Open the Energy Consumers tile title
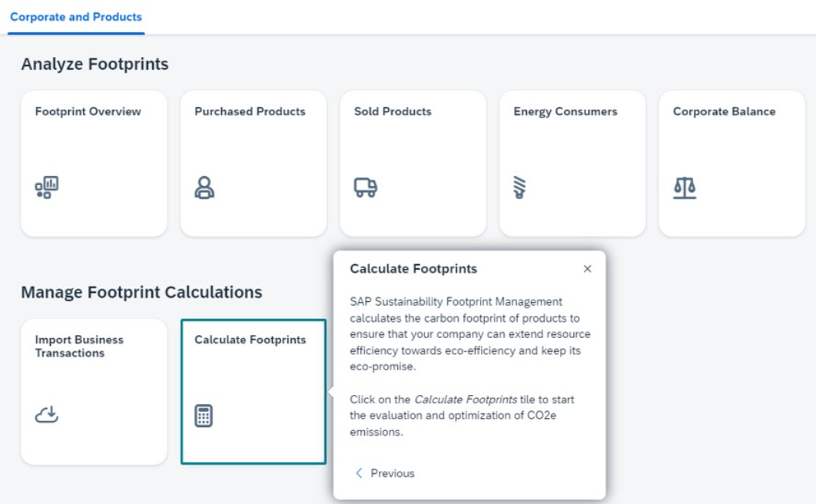816x504 pixels. (566, 111)
